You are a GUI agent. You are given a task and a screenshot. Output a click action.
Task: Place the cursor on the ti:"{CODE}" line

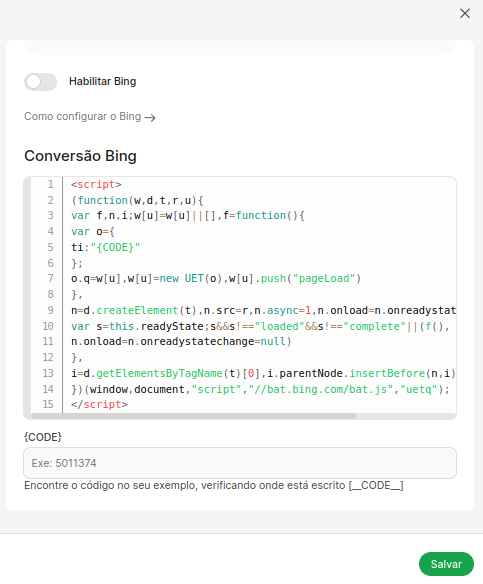[x=105, y=247]
